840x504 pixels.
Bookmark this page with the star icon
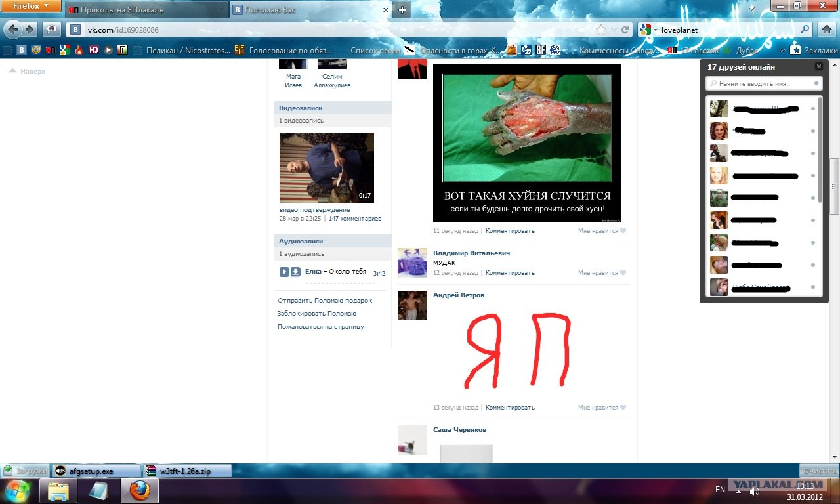click(x=601, y=30)
